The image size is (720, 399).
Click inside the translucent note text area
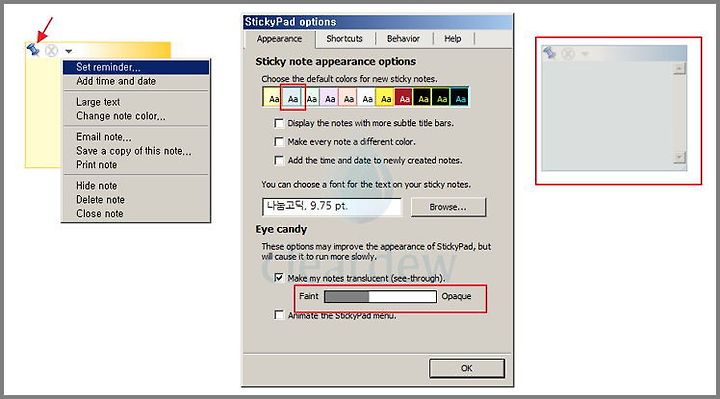coord(608,116)
